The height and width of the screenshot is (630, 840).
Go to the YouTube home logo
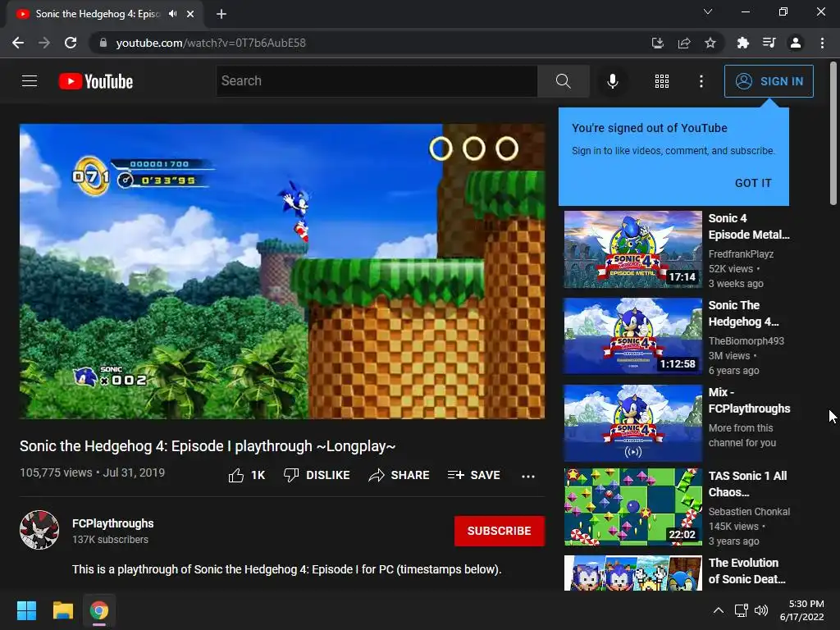click(96, 81)
